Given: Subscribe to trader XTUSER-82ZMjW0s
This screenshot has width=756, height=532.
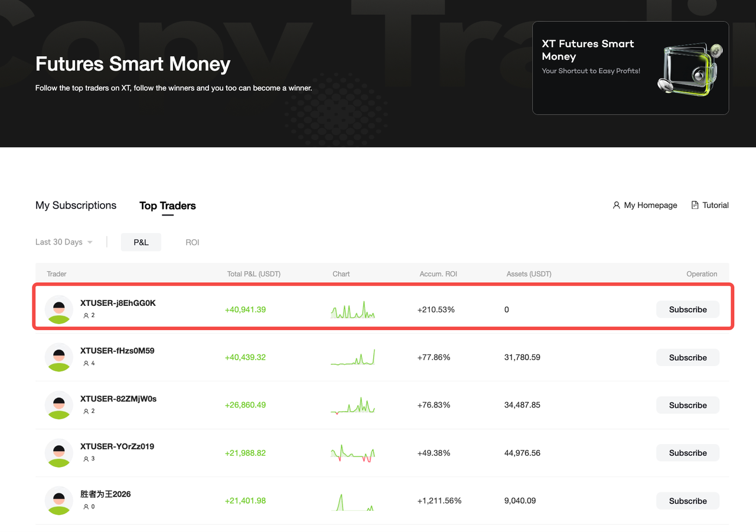Looking at the screenshot, I should point(688,405).
